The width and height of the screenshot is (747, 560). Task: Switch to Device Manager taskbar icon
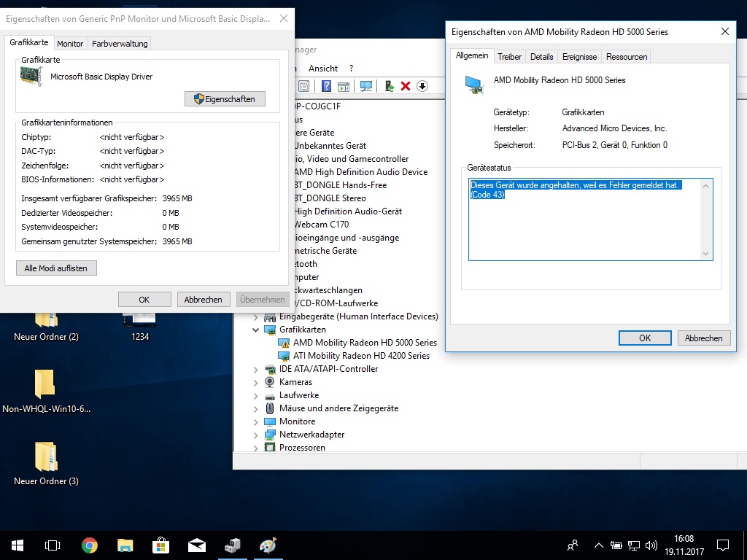tap(233, 545)
